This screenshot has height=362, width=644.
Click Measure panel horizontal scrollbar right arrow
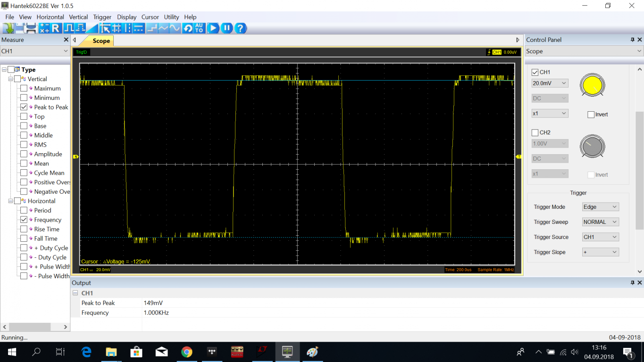(66, 327)
